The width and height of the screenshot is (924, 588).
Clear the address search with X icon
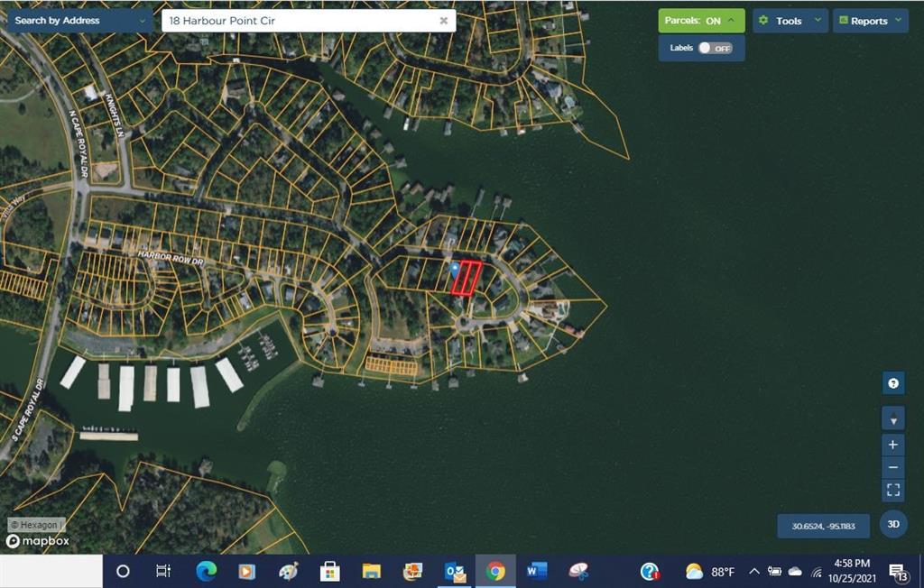tap(443, 21)
